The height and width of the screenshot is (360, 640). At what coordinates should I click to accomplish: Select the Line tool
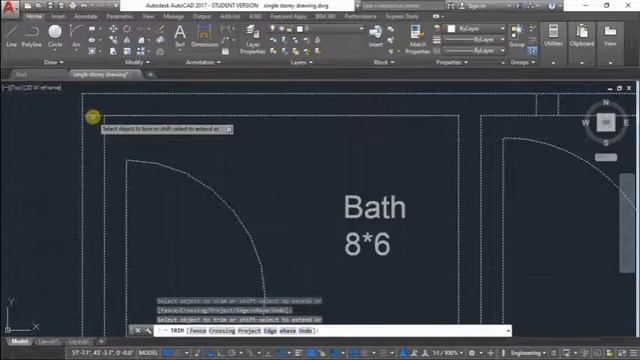11,36
